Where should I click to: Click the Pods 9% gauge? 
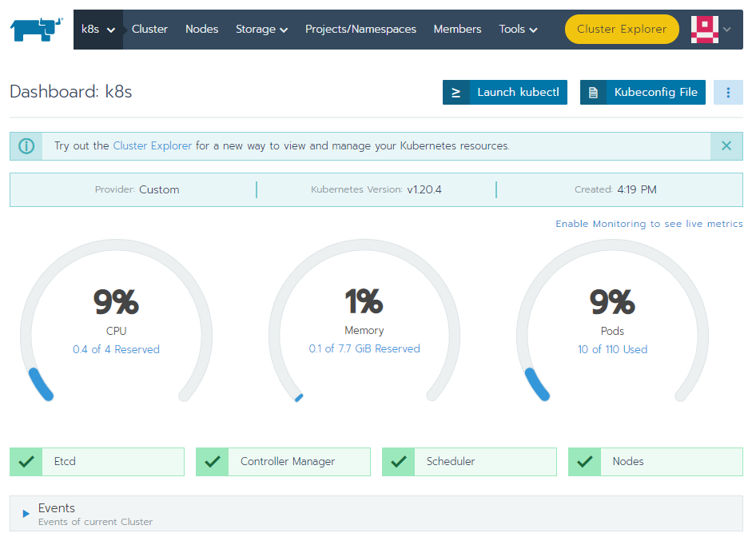coord(612,320)
